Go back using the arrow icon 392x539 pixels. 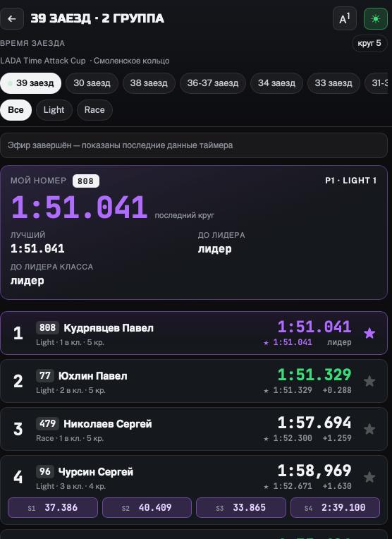(12, 18)
